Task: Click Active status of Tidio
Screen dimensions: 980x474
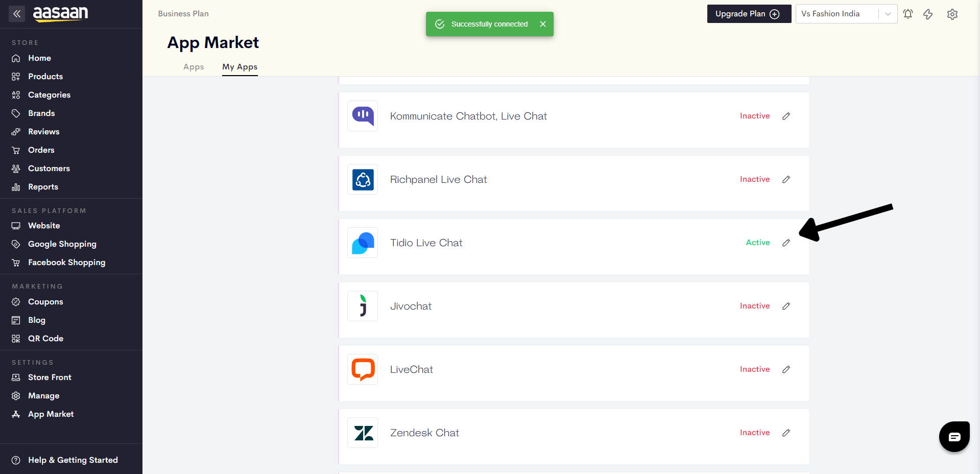Action: pyautogui.click(x=758, y=243)
